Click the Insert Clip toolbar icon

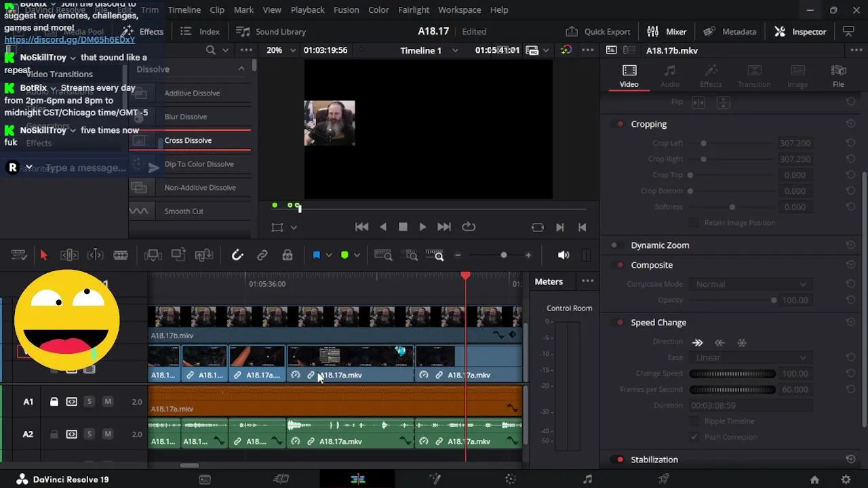(153, 255)
